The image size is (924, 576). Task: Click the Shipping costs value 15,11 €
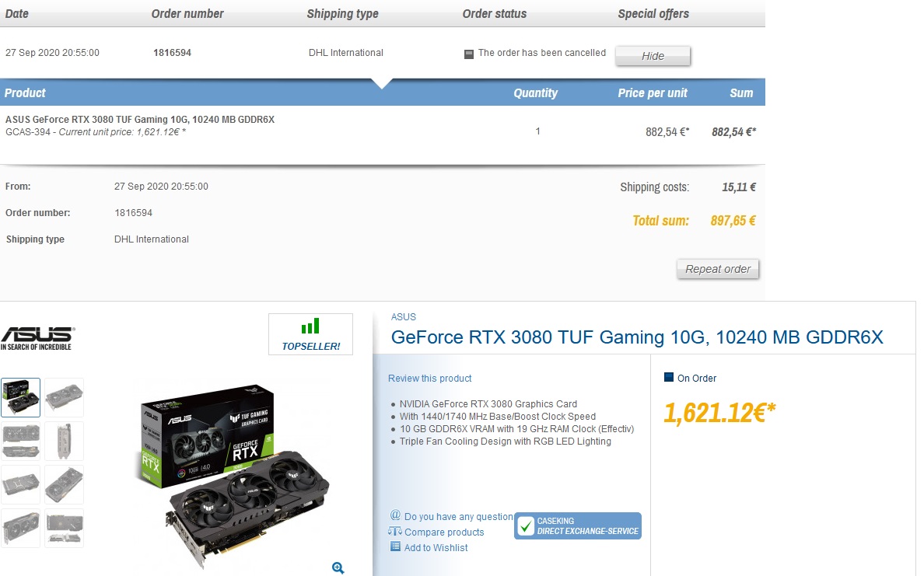click(738, 187)
